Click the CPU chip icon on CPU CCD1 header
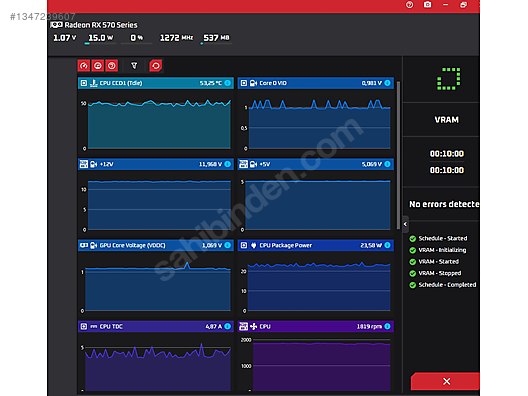Viewport: 528px width, 396px height. click(84, 83)
